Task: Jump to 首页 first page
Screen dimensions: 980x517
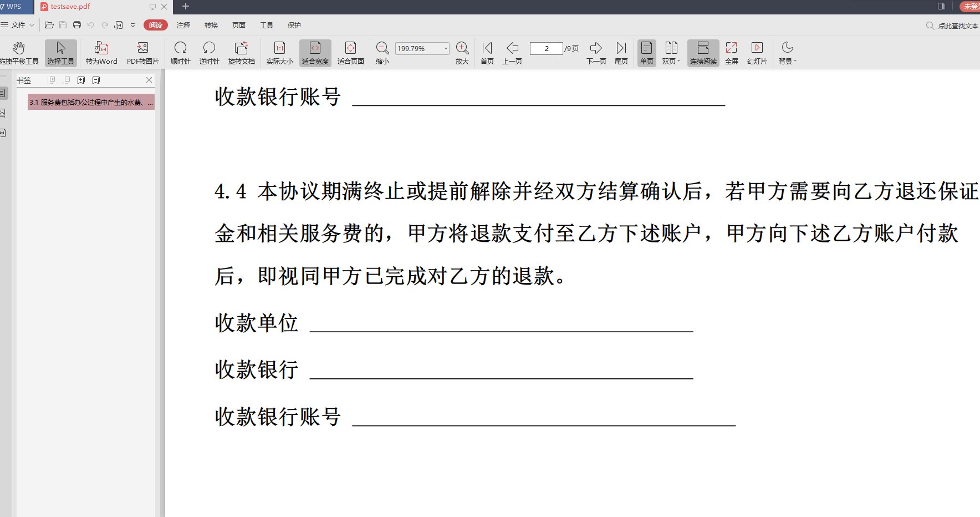Action: (x=487, y=53)
